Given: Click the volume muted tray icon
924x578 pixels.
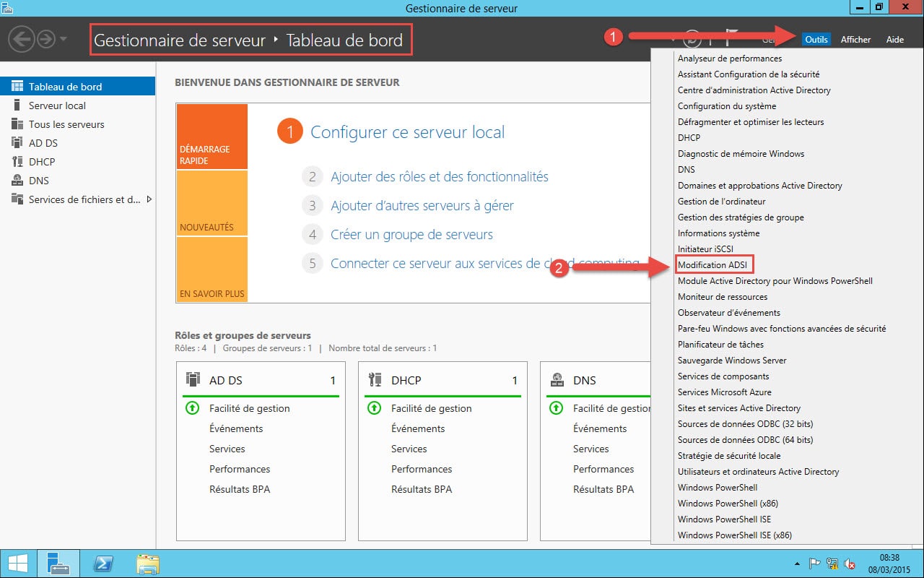Looking at the screenshot, I should click(x=850, y=564).
